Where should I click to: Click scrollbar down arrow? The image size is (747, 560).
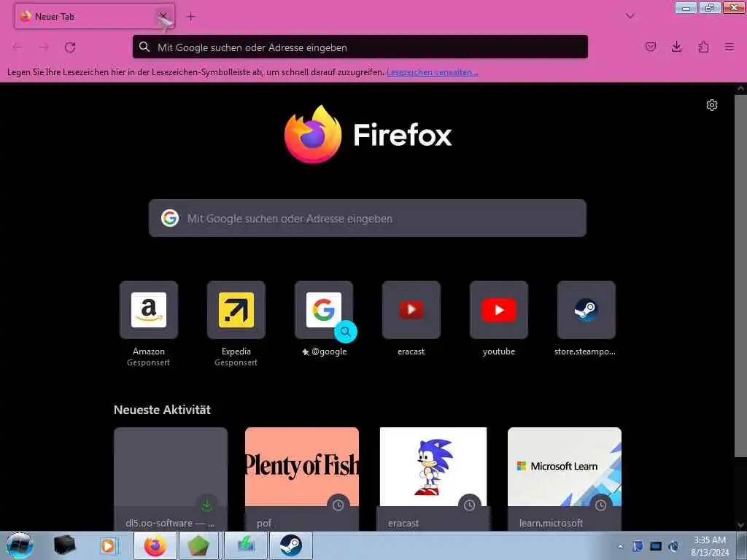pyautogui.click(x=740, y=525)
